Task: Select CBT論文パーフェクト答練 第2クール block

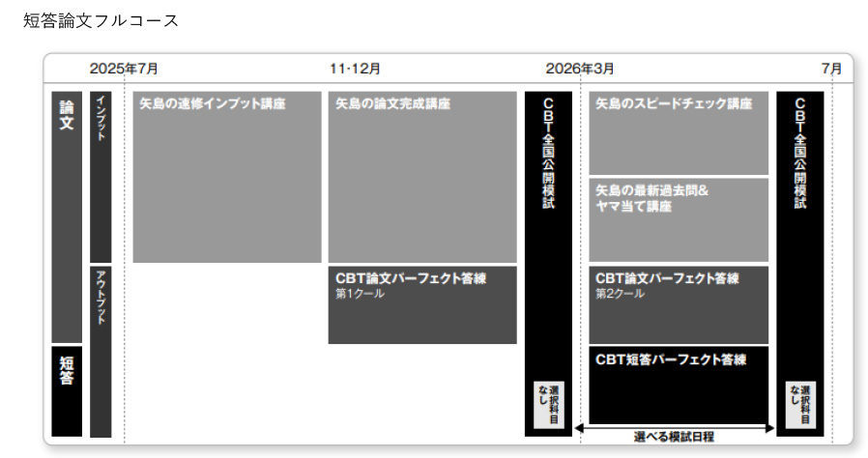Action: tap(679, 304)
